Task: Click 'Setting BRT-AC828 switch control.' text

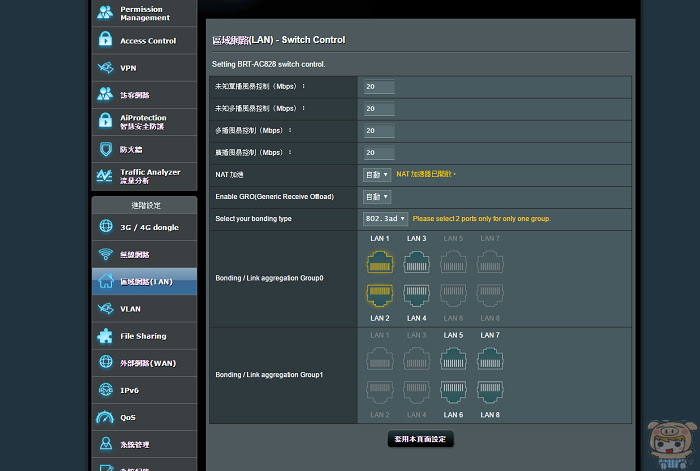Action: point(268,64)
